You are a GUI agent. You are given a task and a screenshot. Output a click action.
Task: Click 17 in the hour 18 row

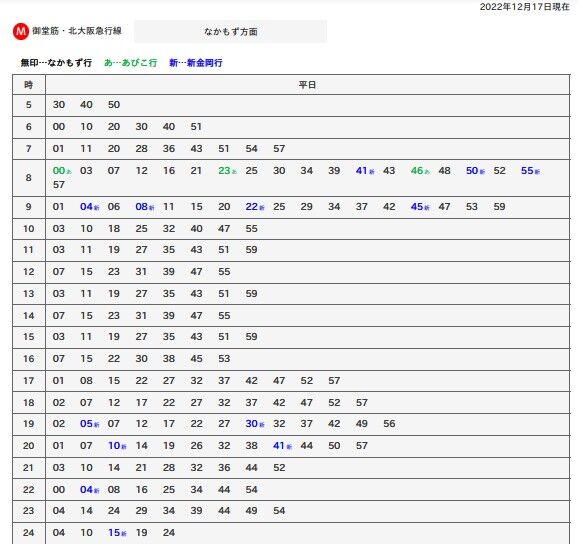[142, 402]
